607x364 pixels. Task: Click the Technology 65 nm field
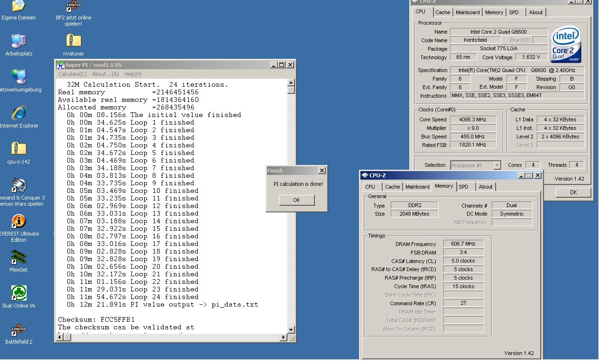(x=463, y=57)
